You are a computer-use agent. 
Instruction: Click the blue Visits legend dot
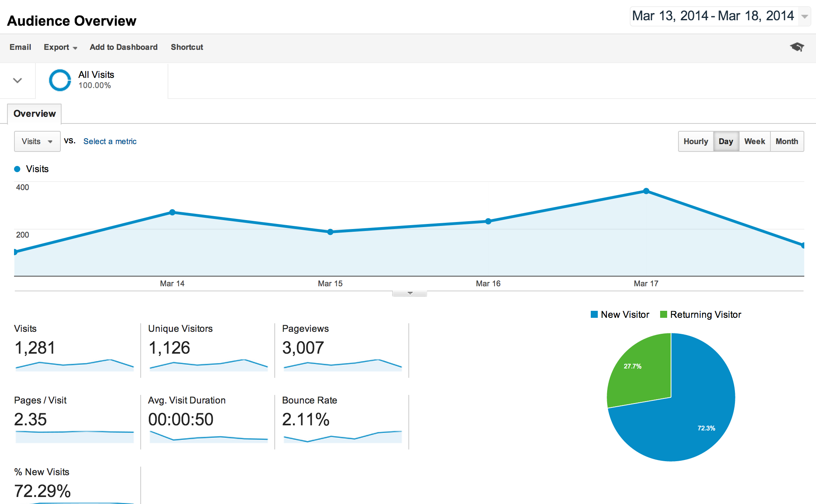pos(17,169)
